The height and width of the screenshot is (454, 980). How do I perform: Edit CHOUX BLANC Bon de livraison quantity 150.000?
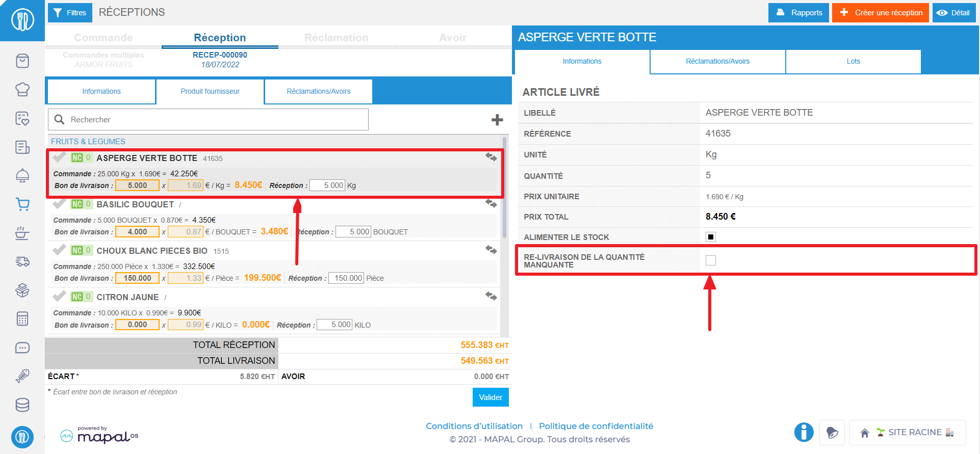[x=137, y=278]
